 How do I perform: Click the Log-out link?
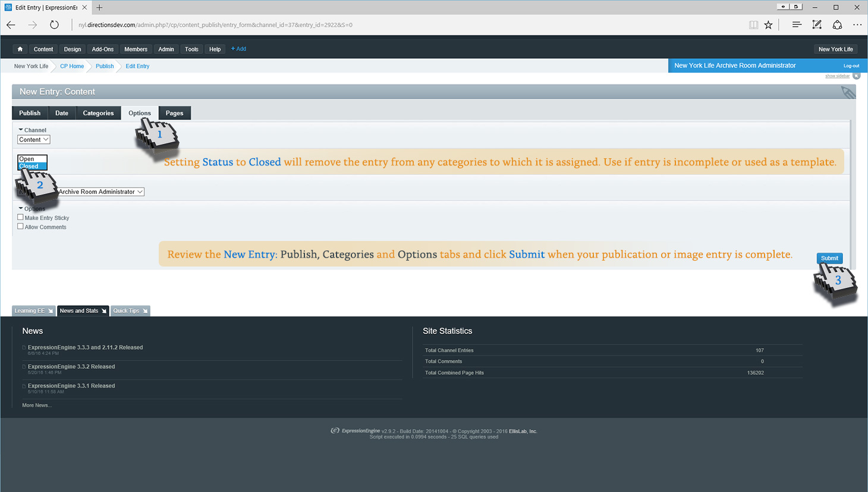[x=851, y=66]
